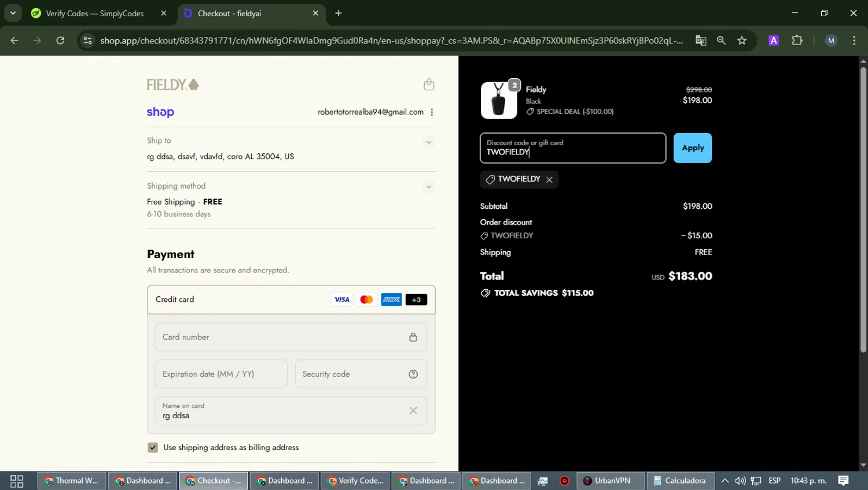The height and width of the screenshot is (490, 868).
Task: Click the Visa card icon
Action: pyautogui.click(x=342, y=300)
